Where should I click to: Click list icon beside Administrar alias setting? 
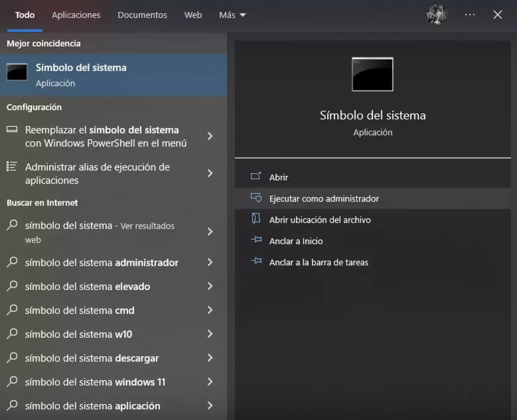pos(12,166)
